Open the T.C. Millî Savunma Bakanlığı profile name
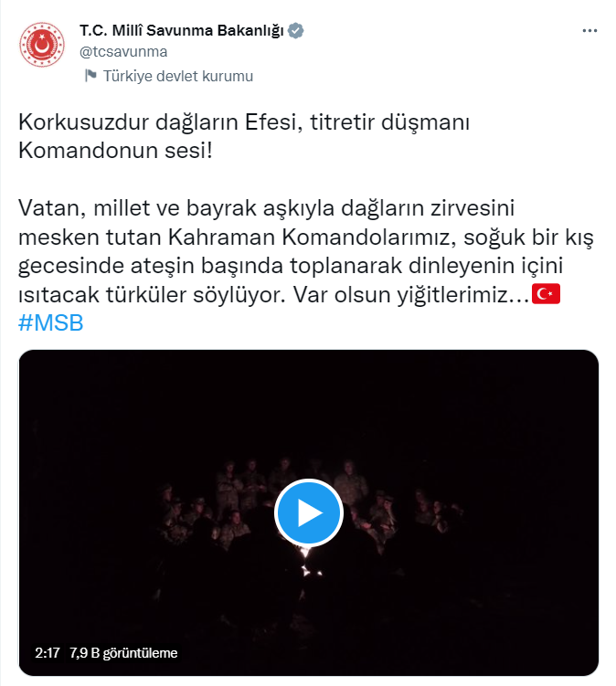Screen dimensions: 616x686 click(182, 31)
